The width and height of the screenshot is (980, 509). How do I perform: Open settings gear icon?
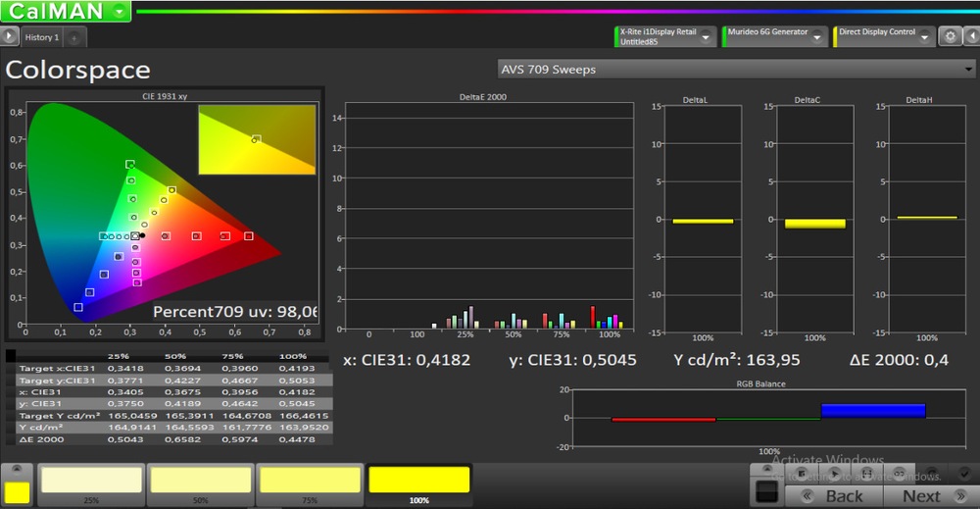tap(949, 36)
